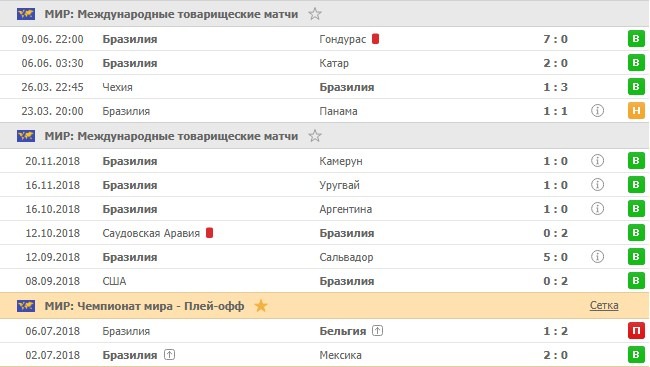Click world flag icon in second friendlies header
This screenshot has width=650, height=367.
tap(26, 136)
